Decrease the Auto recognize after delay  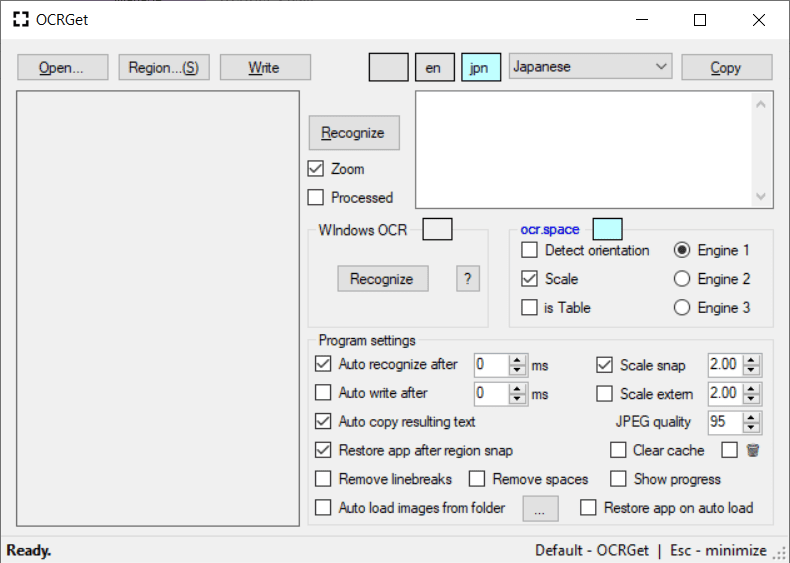point(517,370)
